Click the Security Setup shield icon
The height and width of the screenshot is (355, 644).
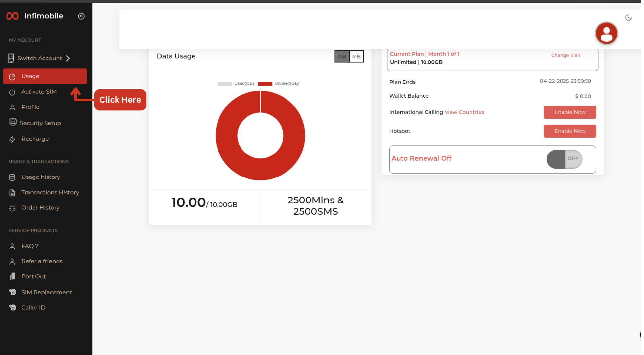[13, 123]
